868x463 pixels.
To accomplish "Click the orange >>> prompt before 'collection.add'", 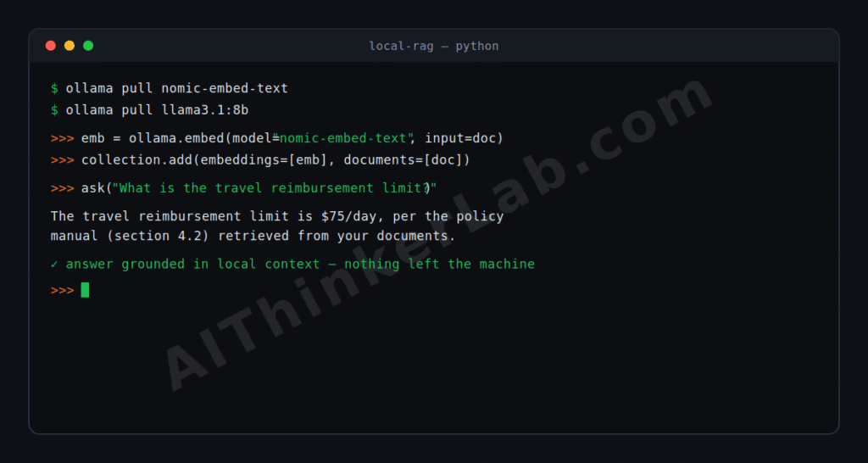I will 62,160.
